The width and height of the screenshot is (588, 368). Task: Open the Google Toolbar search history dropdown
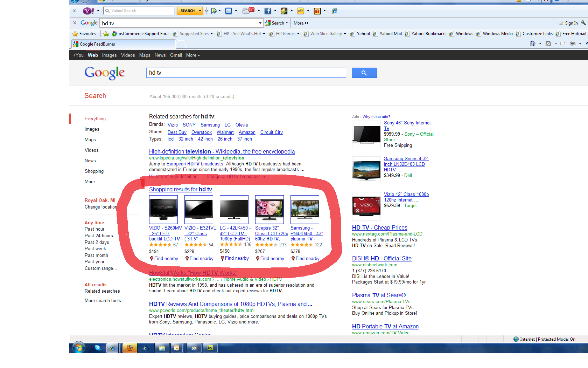260,23
